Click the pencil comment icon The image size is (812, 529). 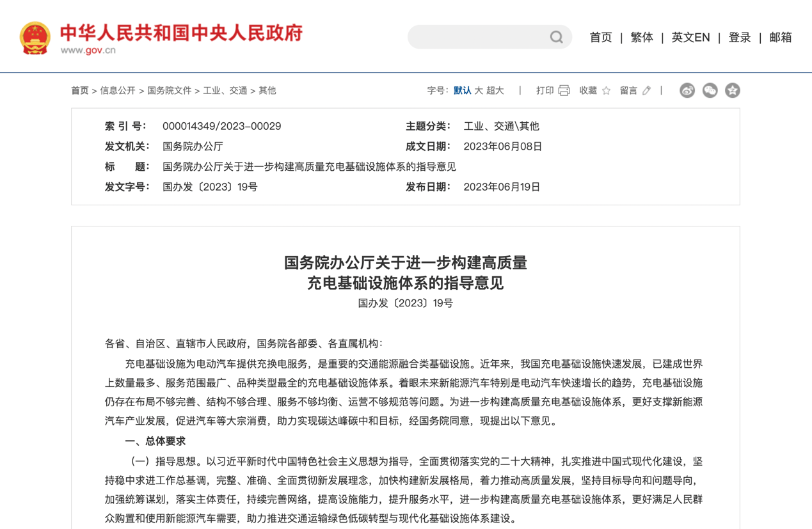coord(647,91)
